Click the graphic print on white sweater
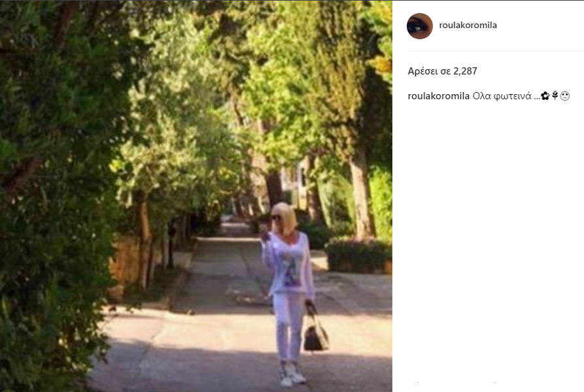Image resolution: width=584 pixels, height=392 pixels. click(x=290, y=266)
